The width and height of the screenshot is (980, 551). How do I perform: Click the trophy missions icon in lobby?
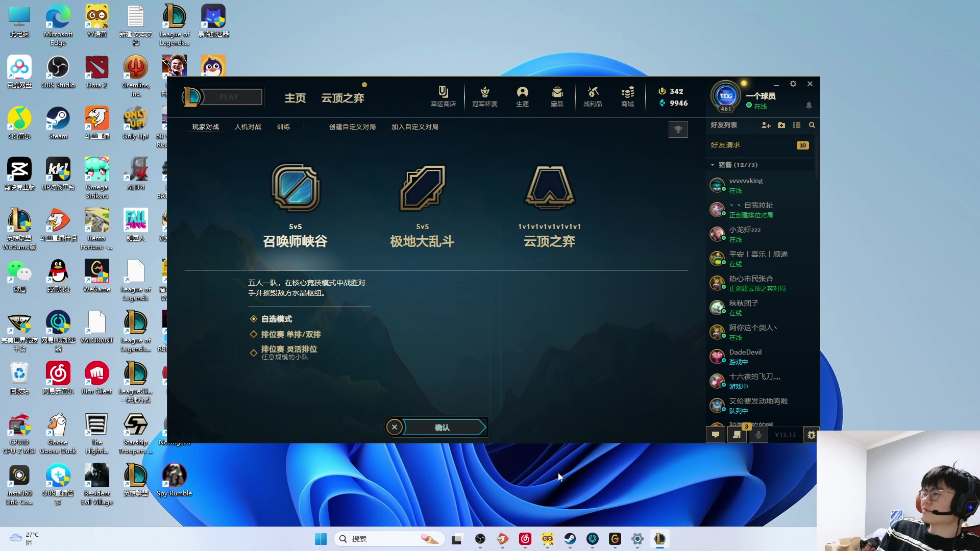pos(678,130)
